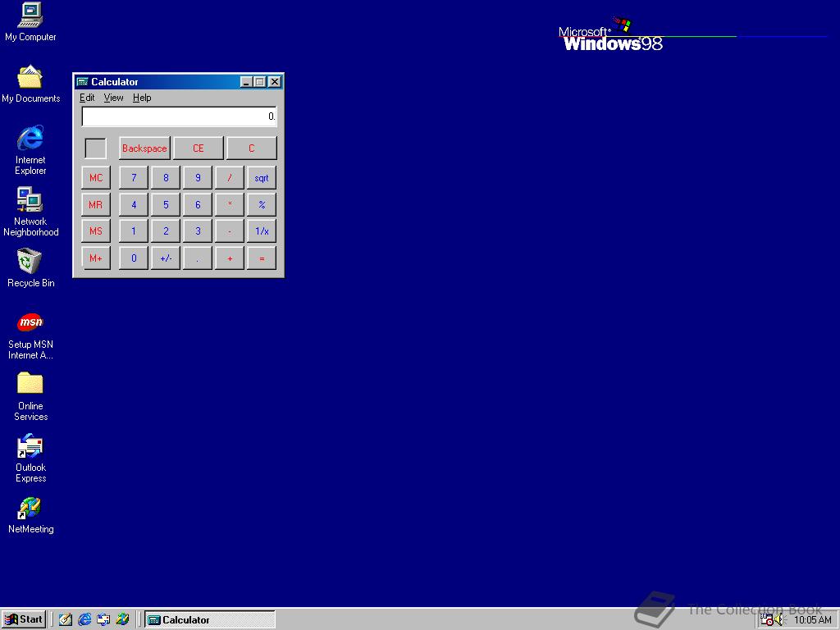Click the number 0 key
840x630 pixels.
[134, 258]
